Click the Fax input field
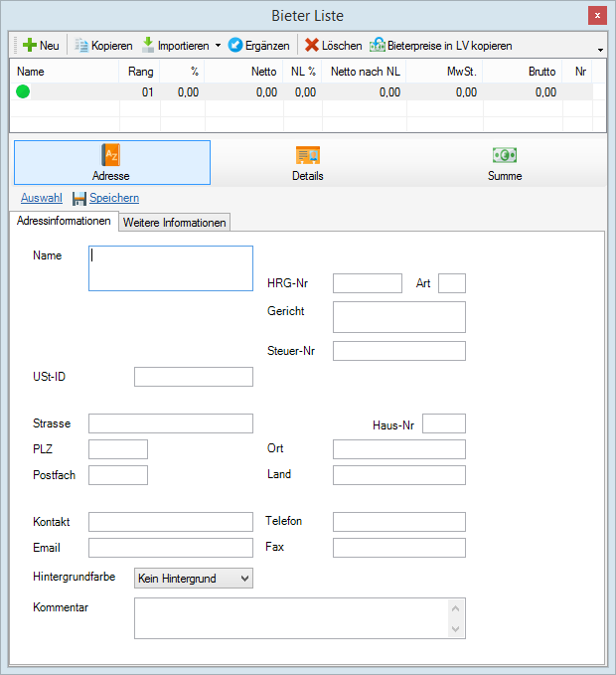The image size is (616, 675). click(399, 548)
